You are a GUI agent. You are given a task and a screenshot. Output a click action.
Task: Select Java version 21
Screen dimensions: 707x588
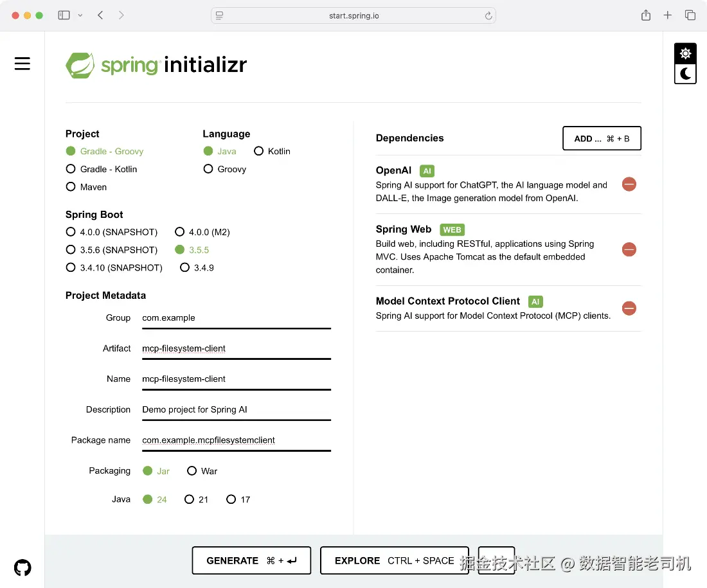tap(196, 499)
